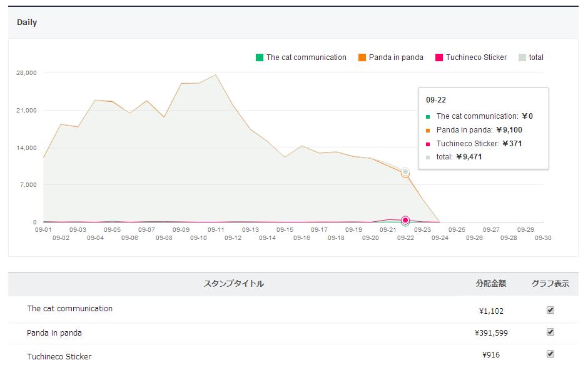The height and width of the screenshot is (365, 588).
Task: Uncheck graph display for Tuchineco Sticker
Action: click(x=550, y=354)
